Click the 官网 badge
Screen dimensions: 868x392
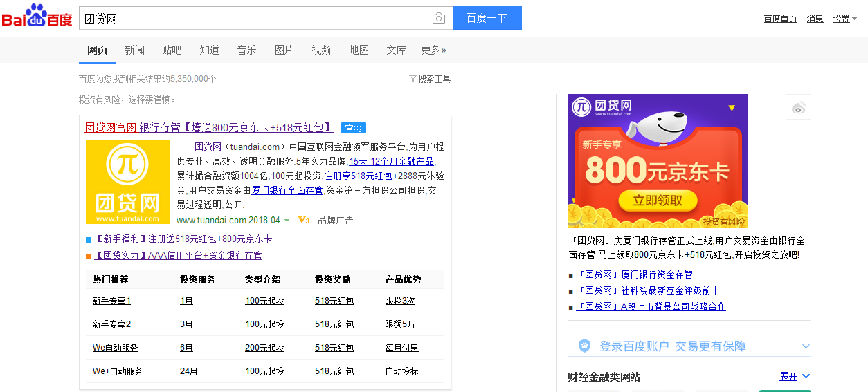[353, 128]
